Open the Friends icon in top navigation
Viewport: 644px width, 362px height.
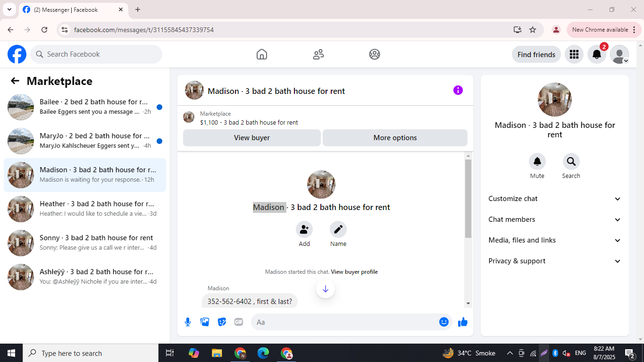318,54
